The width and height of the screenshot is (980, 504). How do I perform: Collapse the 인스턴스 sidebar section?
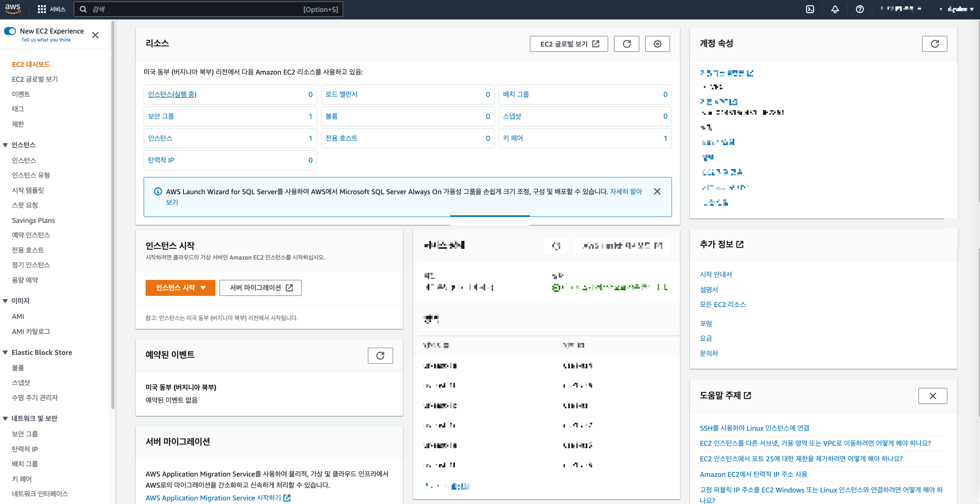click(6, 145)
